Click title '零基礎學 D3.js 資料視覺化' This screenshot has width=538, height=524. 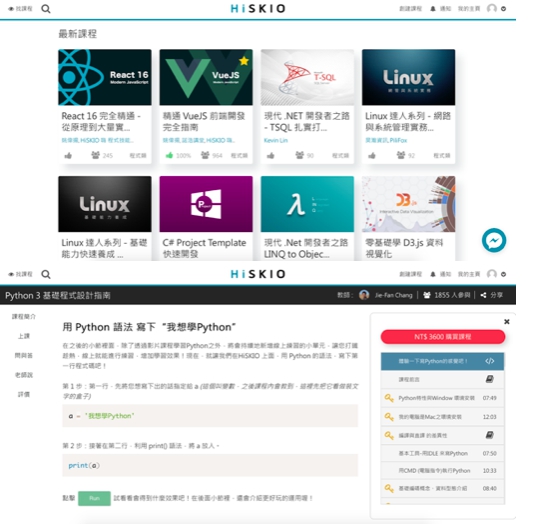click(x=404, y=248)
